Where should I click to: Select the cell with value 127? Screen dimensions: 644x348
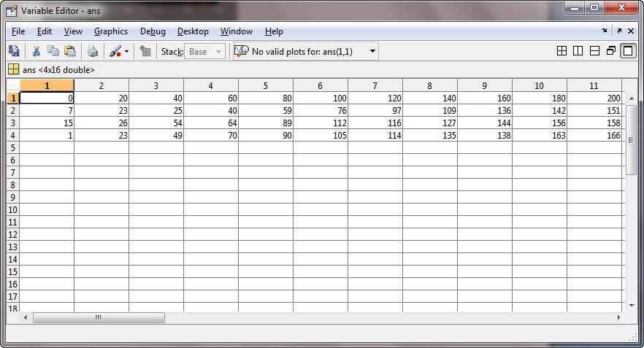click(x=429, y=123)
